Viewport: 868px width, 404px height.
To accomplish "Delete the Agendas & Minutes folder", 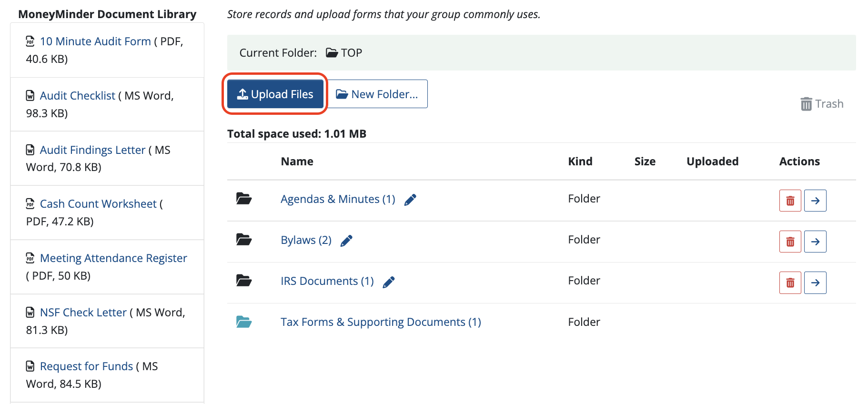I will (x=790, y=201).
